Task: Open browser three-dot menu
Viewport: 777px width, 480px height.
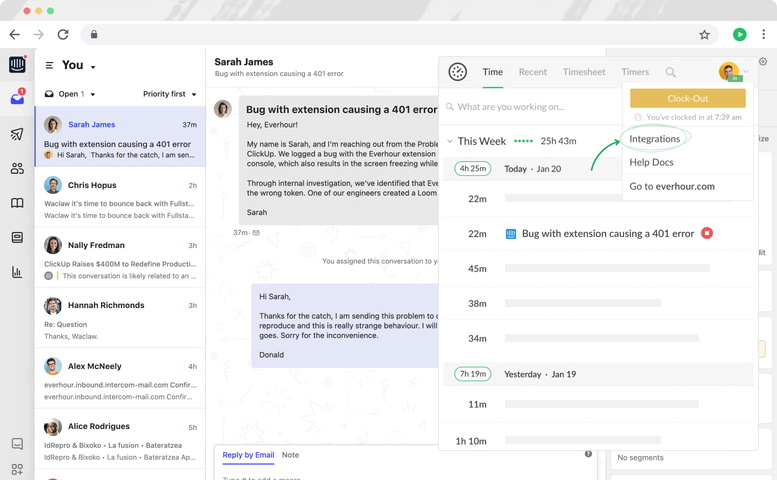Action: pos(763,34)
